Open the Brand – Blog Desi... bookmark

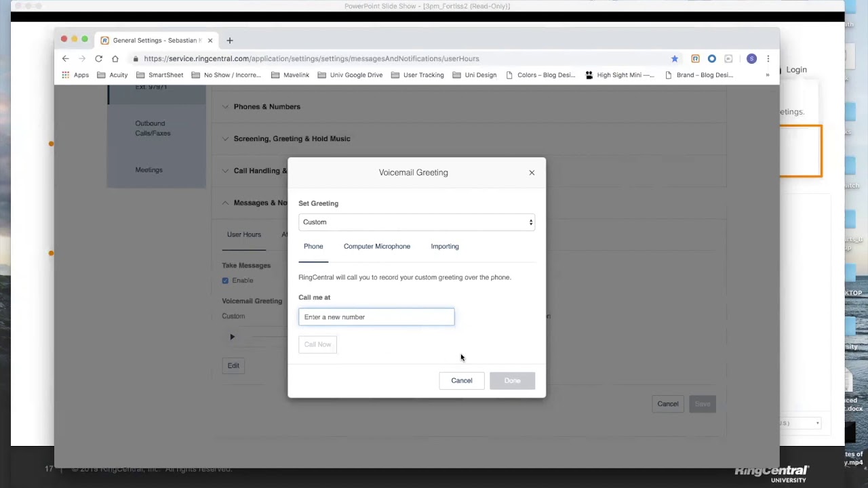[698, 75]
